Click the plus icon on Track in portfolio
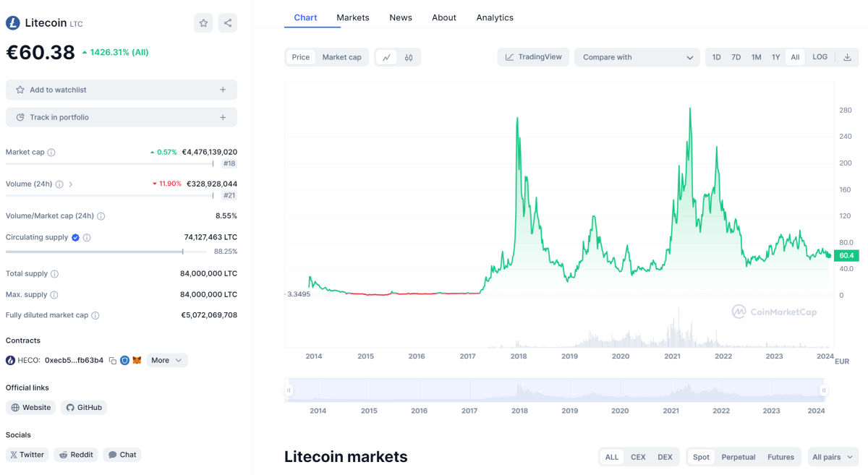This screenshot has height=475, width=868. (x=223, y=117)
